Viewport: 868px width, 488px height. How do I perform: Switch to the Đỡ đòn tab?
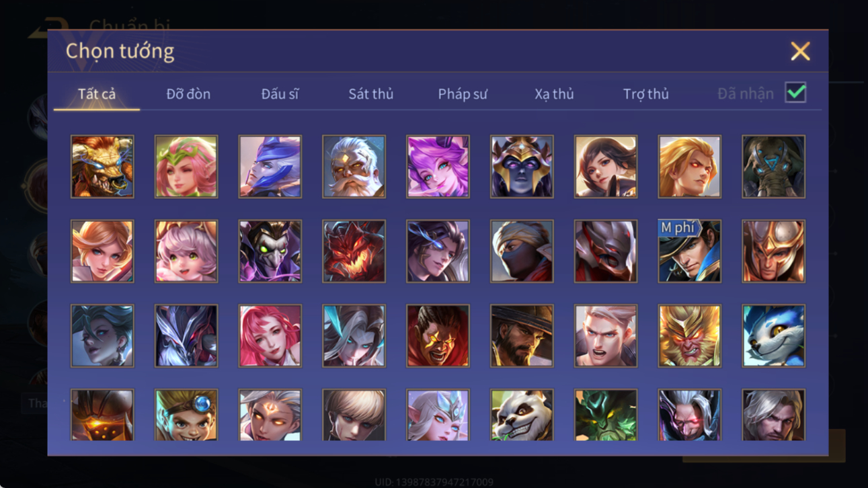tap(188, 94)
